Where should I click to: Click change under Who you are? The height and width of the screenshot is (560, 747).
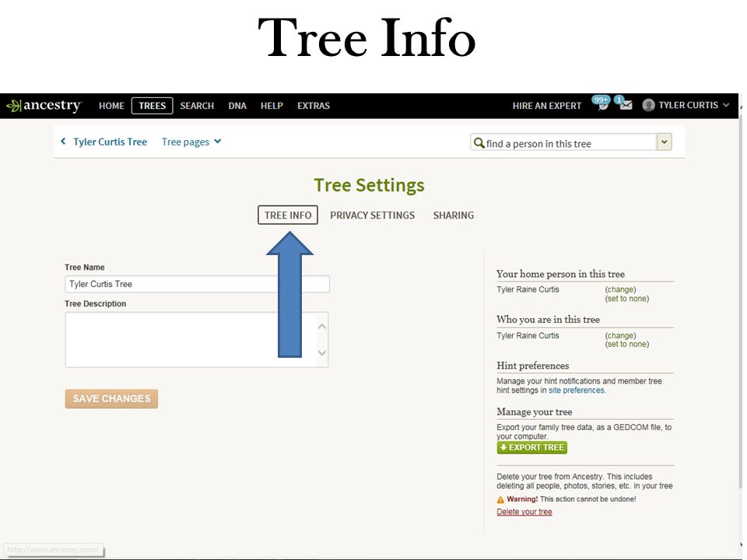[x=620, y=336]
